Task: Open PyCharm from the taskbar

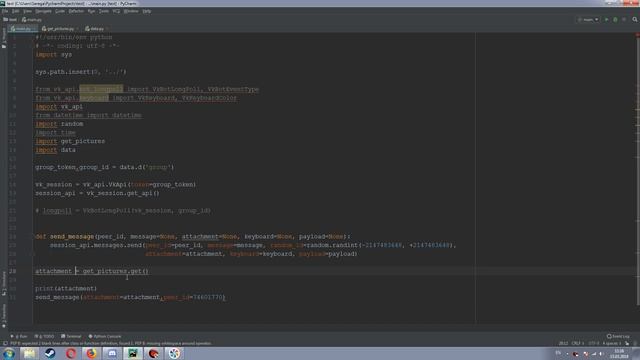Action: point(133,353)
